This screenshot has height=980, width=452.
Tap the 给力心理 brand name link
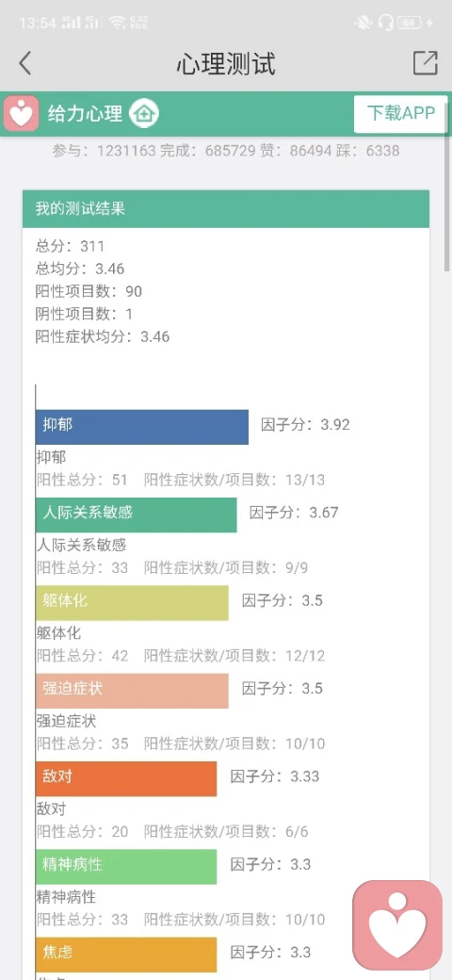(x=85, y=114)
